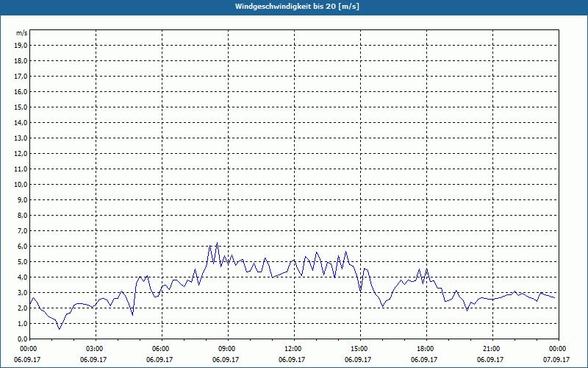Select the '5,0' y-axis label
Viewport: 588px width, 368px height.
[22, 262]
